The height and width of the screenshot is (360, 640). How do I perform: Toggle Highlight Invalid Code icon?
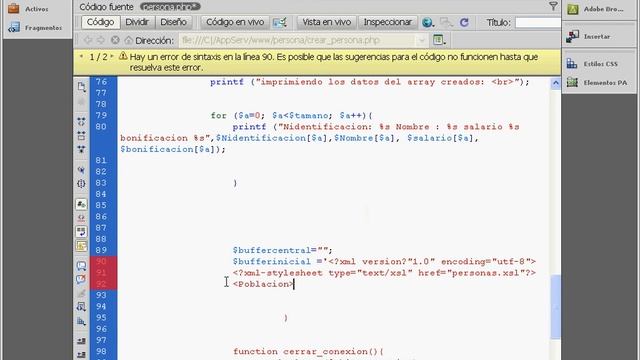(81, 218)
